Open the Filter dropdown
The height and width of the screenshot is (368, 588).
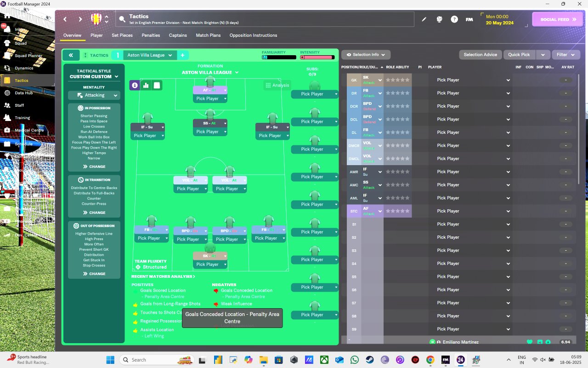point(566,55)
